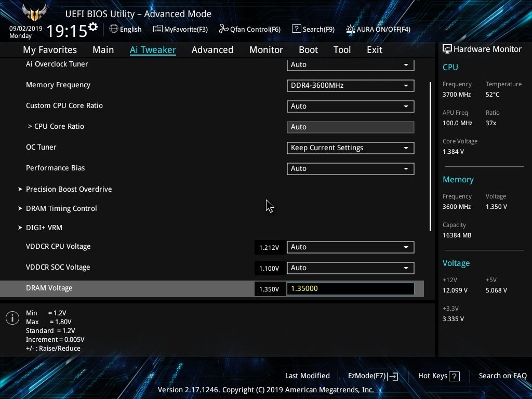Go to the Exit tab
The width and height of the screenshot is (532, 399).
pos(375,50)
